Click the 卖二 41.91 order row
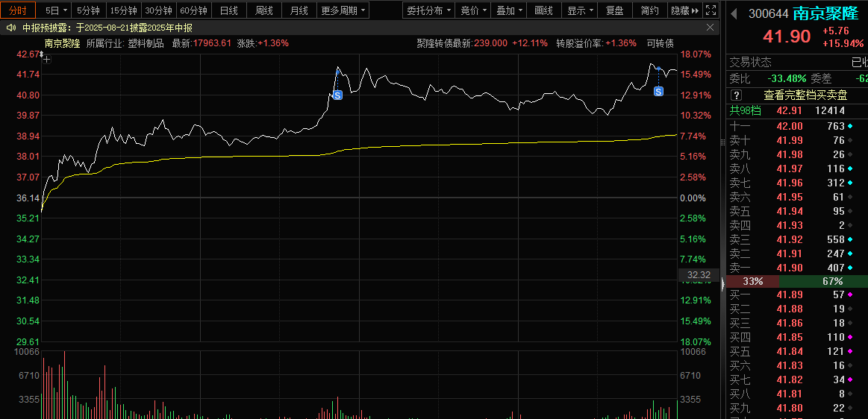Viewport: 868px width, 419px height. coord(797,253)
